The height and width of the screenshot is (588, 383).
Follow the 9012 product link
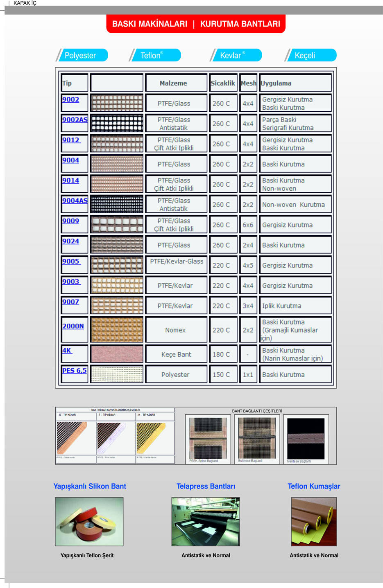[x=71, y=140]
